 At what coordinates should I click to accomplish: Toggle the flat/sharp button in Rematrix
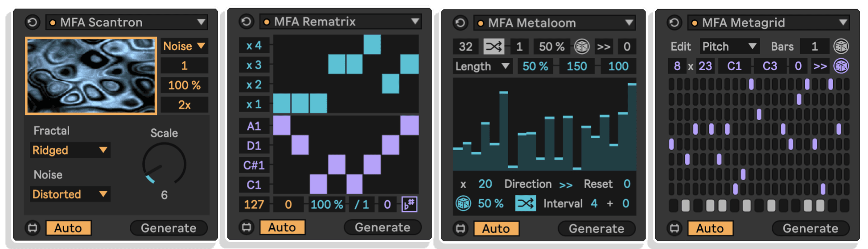(409, 204)
